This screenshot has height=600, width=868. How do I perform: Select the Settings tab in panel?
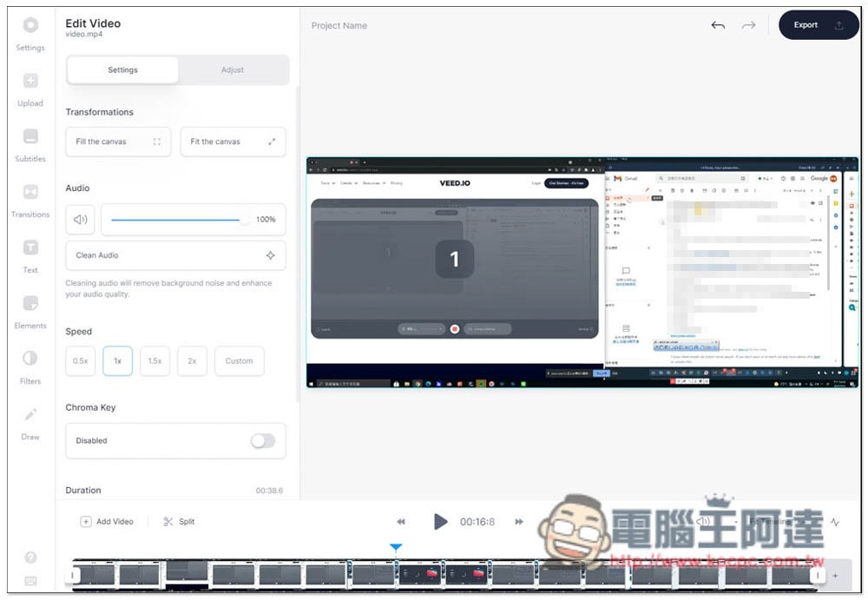pyautogui.click(x=122, y=70)
